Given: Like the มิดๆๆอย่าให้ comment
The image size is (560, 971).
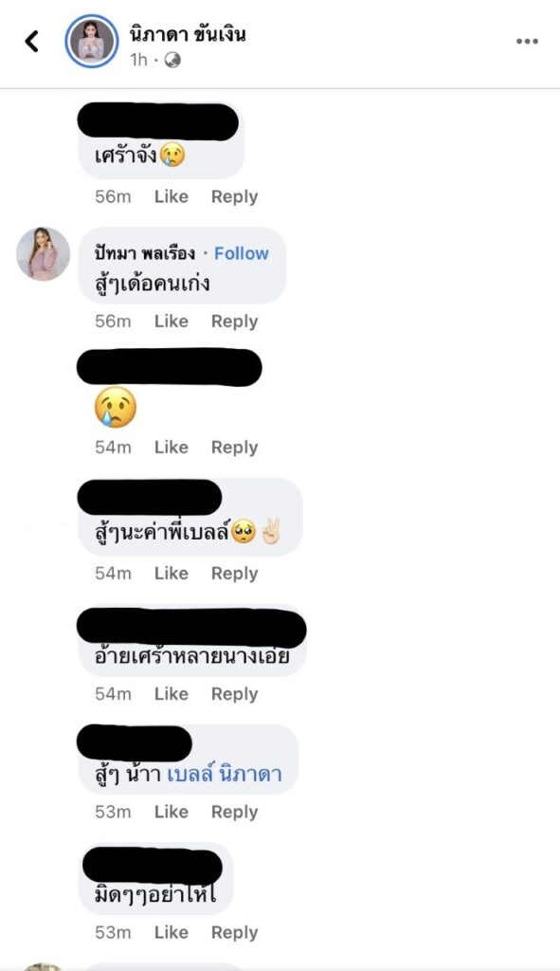Looking at the screenshot, I should (172, 932).
